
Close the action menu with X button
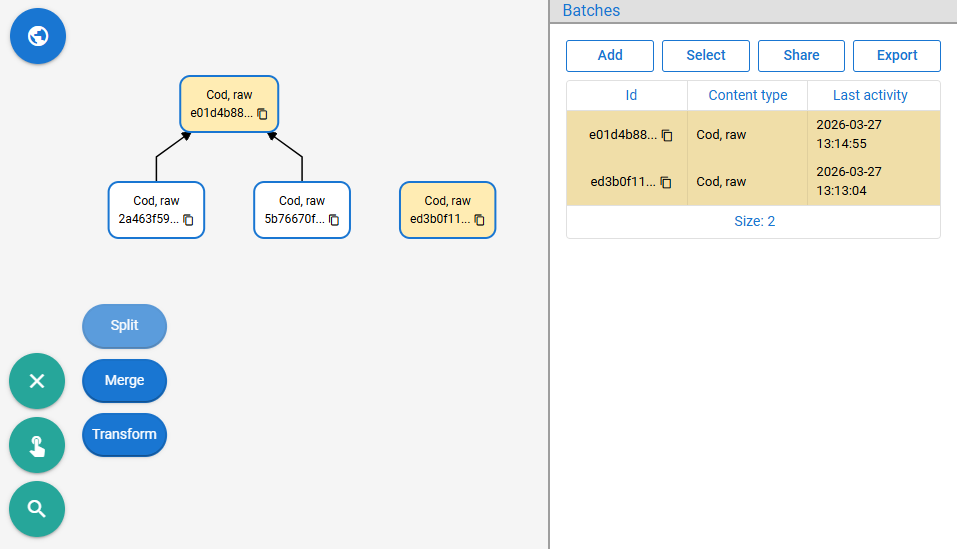tap(37, 381)
